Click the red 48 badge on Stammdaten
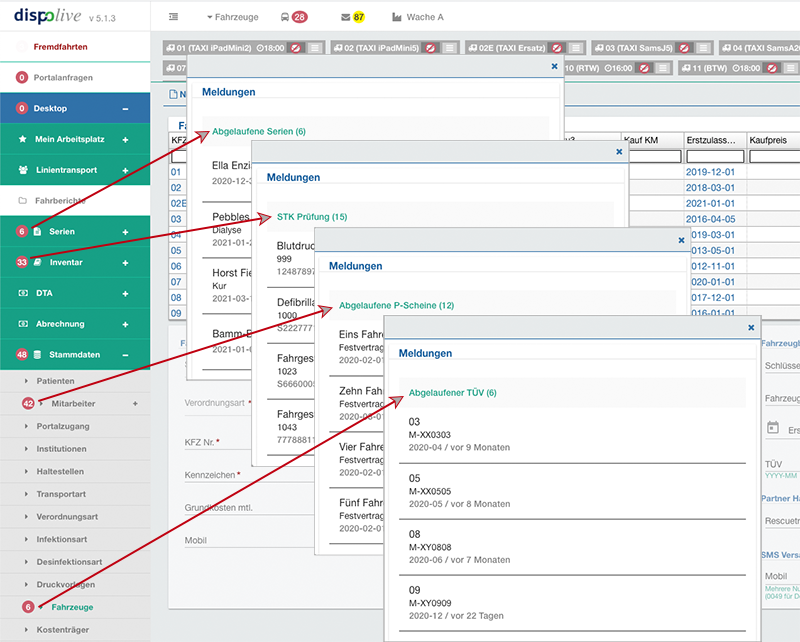 22,354
